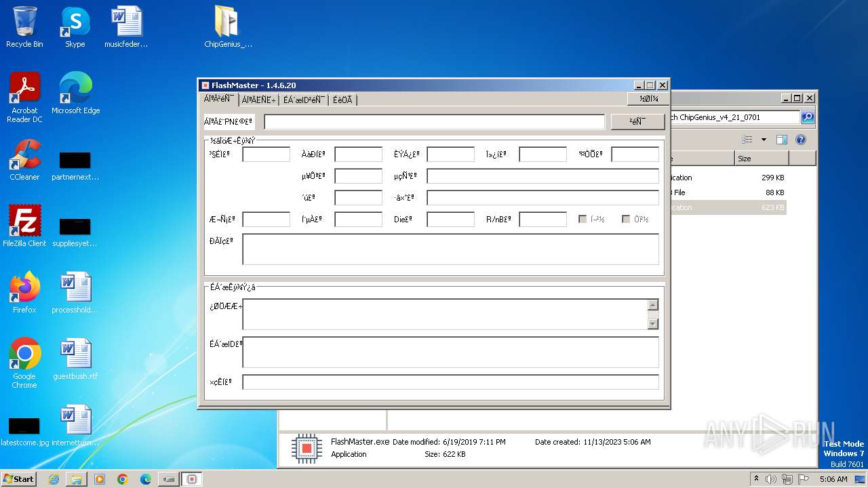
Task: Switch to Windows Explorer taskbar button
Action: pos(77,479)
